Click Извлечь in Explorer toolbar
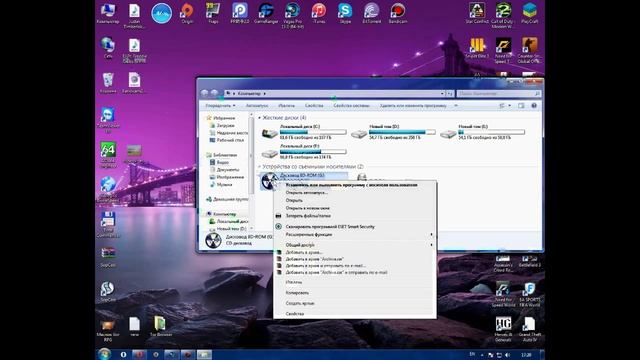 point(286,106)
